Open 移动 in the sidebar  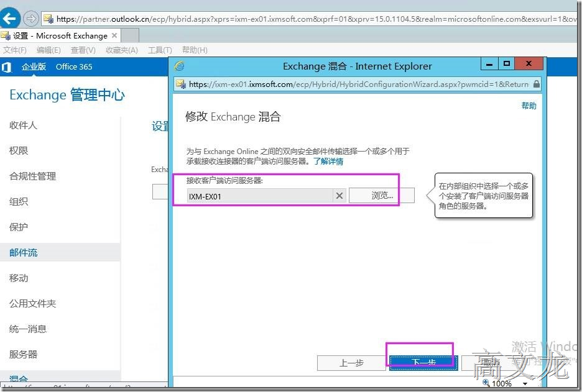19,278
